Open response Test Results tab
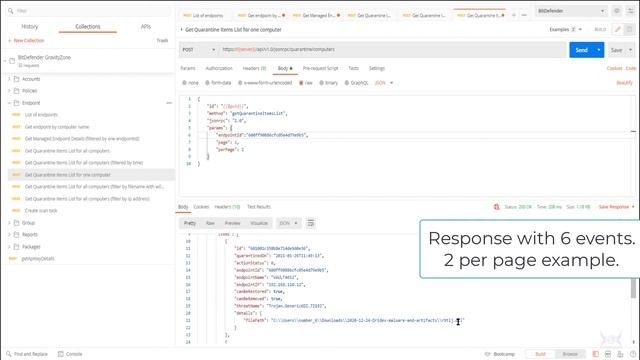 pos(259,207)
